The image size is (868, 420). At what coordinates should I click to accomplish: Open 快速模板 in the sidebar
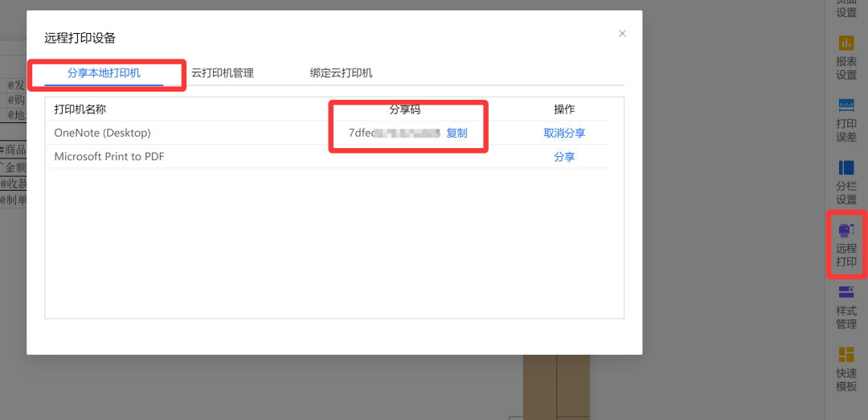tap(846, 369)
